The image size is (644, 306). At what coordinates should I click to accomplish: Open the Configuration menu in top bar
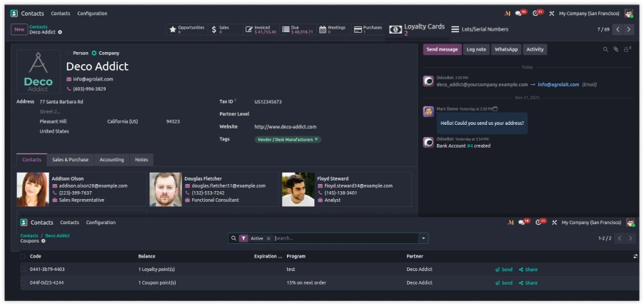(x=92, y=14)
